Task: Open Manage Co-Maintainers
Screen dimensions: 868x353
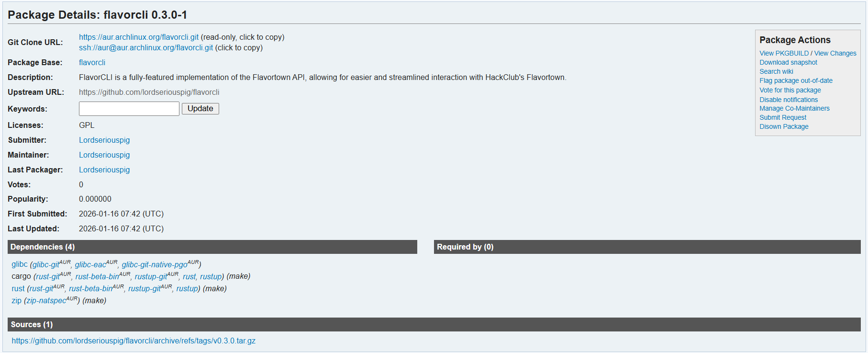Action: [794, 108]
